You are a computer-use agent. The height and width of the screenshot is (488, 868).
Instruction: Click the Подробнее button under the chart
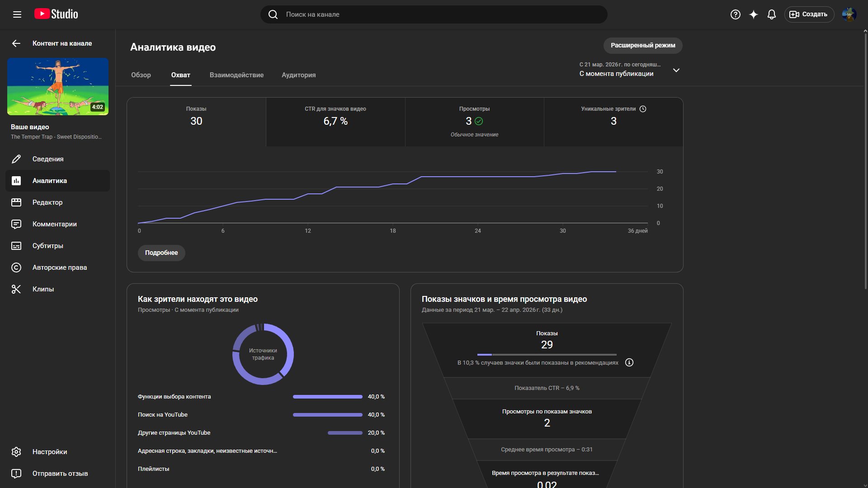click(x=161, y=253)
